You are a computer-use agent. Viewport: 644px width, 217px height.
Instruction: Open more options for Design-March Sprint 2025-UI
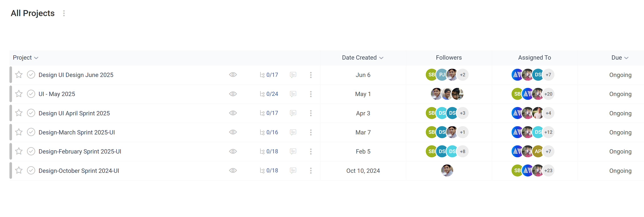pyautogui.click(x=311, y=132)
